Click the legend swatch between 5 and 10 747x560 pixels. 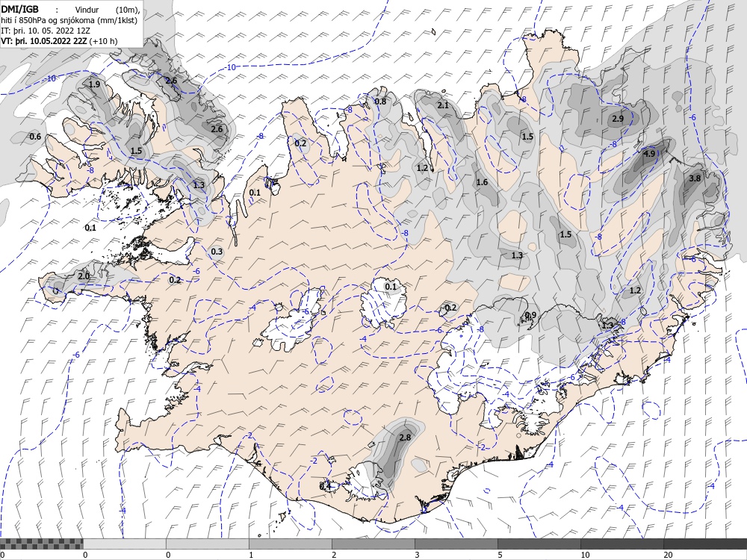click(539, 544)
